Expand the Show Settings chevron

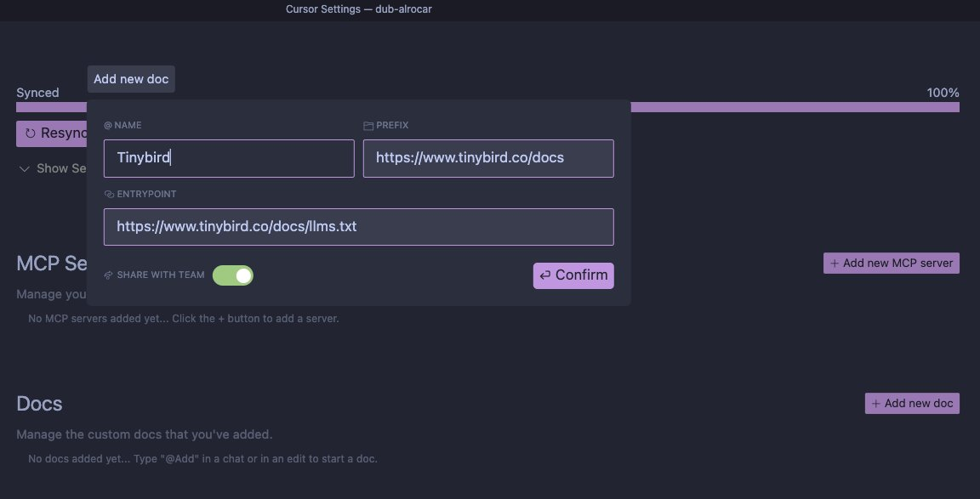click(x=25, y=168)
